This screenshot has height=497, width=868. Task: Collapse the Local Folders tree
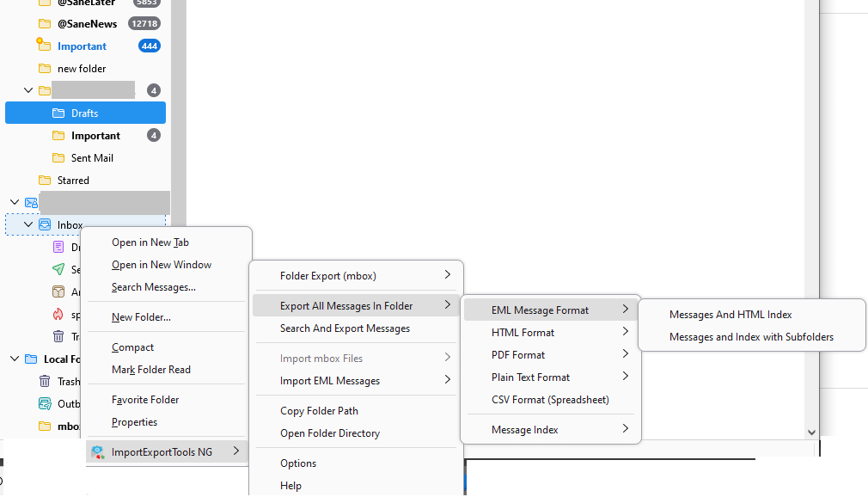click(x=15, y=359)
